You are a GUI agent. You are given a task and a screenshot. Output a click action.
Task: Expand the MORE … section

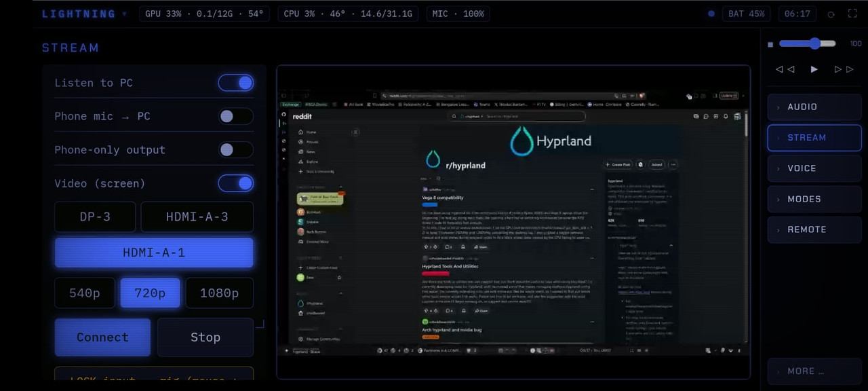[x=814, y=371]
